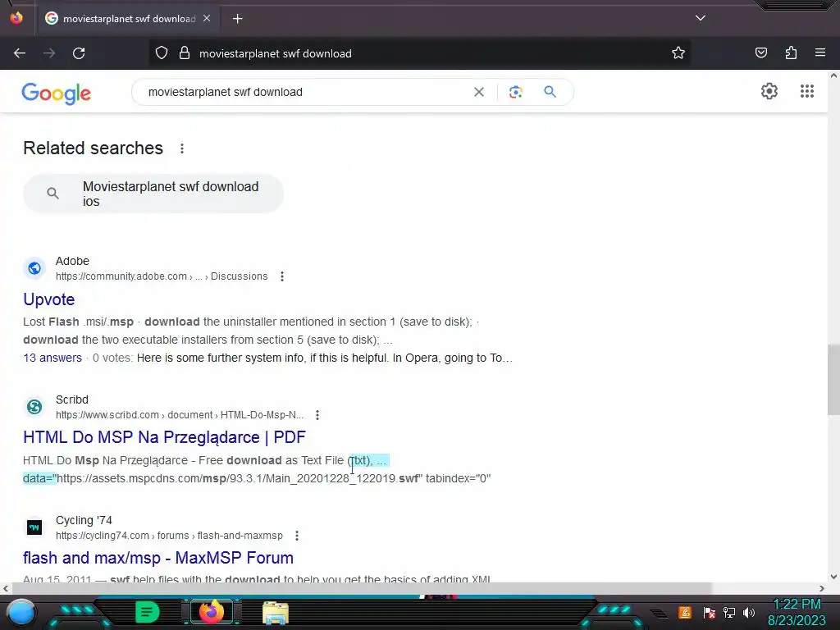Image resolution: width=840 pixels, height=630 pixels.
Task: Open the Start orb menu
Action: (x=21, y=612)
